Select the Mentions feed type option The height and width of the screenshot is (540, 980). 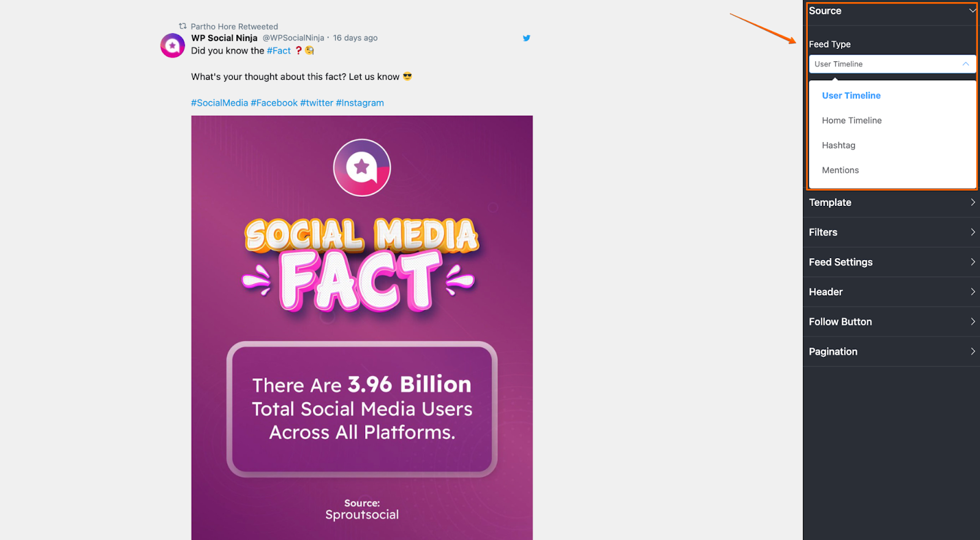[x=840, y=170]
